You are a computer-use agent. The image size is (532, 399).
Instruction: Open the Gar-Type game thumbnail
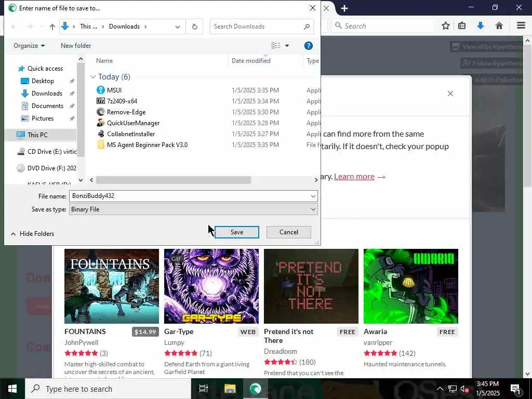[211, 286]
